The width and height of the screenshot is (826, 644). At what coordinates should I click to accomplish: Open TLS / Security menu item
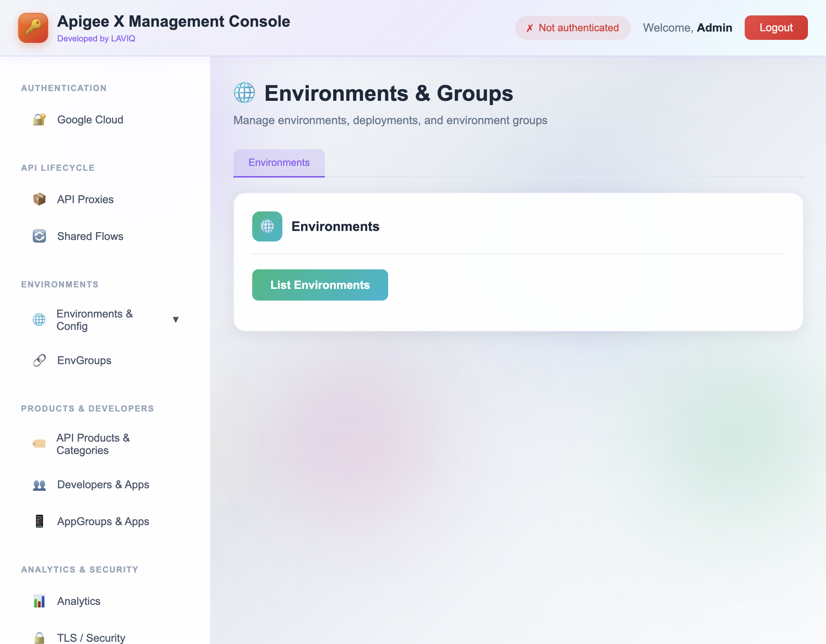point(91,637)
